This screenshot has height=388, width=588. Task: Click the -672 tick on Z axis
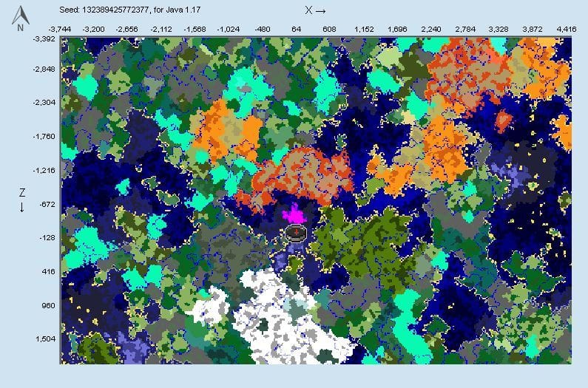(x=46, y=204)
